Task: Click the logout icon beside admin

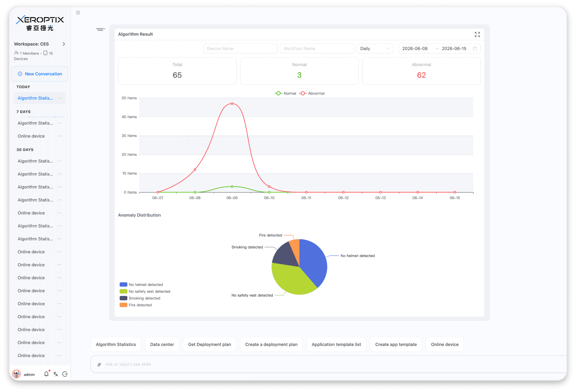Action: [65, 374]
